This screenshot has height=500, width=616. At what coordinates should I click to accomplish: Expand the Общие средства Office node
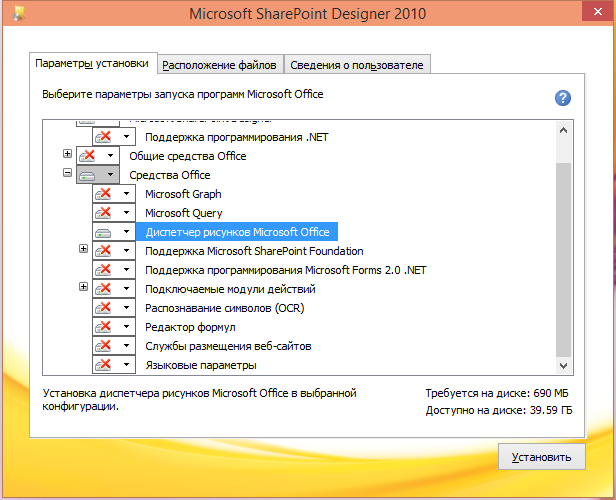68,155
